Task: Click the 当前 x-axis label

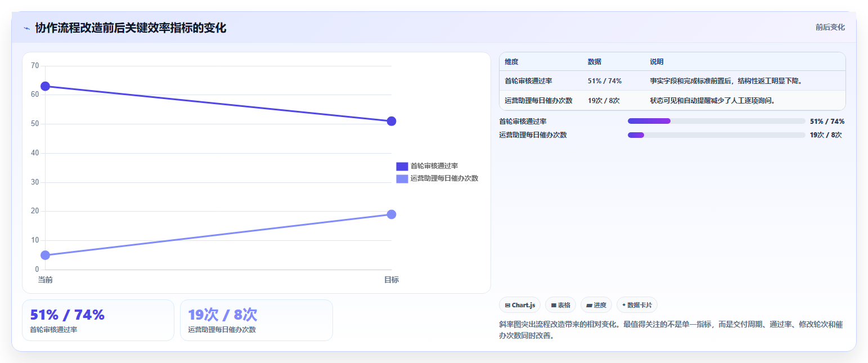Action: point(46,280)
